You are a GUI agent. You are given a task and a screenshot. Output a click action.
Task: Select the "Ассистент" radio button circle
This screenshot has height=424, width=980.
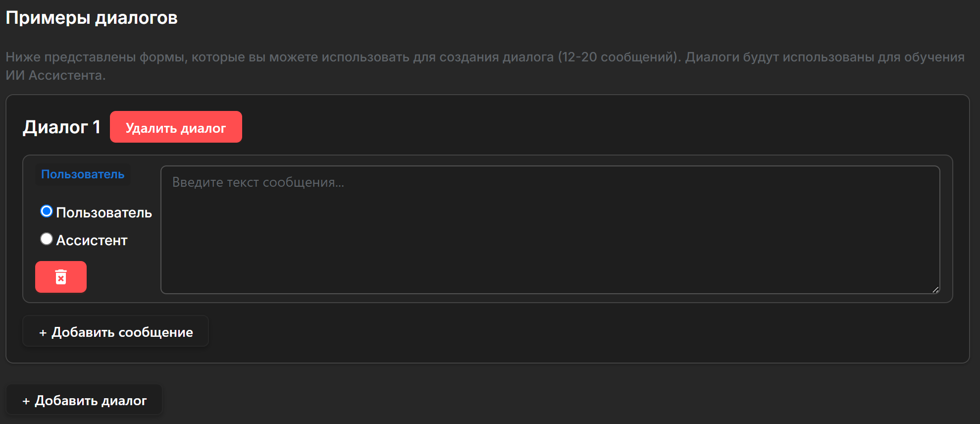[47, 239]
